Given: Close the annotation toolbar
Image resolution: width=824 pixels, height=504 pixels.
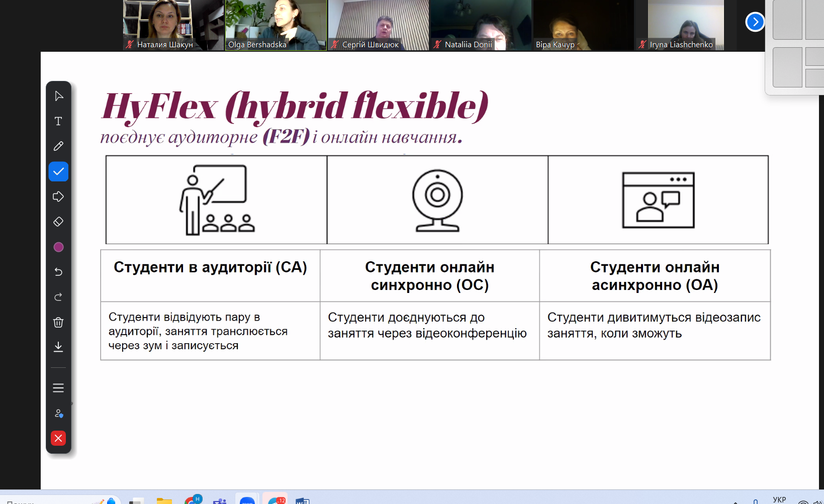Looking at the screenshot, I should pos(58,438).
